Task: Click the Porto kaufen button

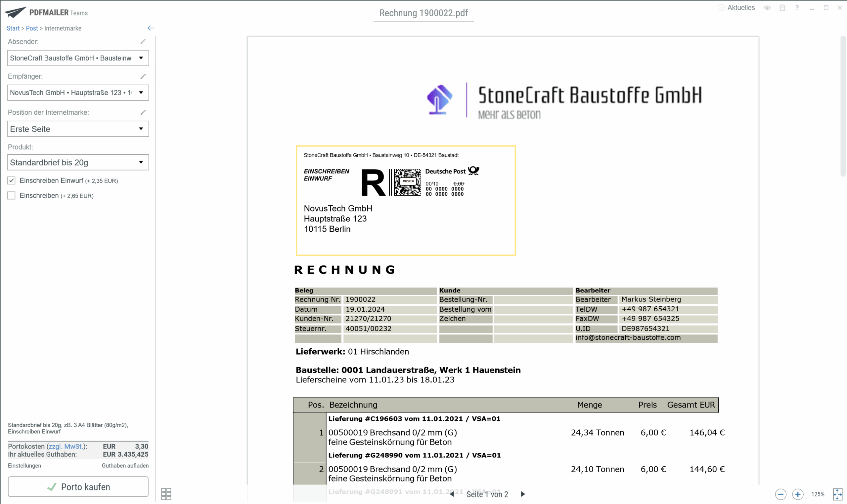Action: [x=78, y=487]
